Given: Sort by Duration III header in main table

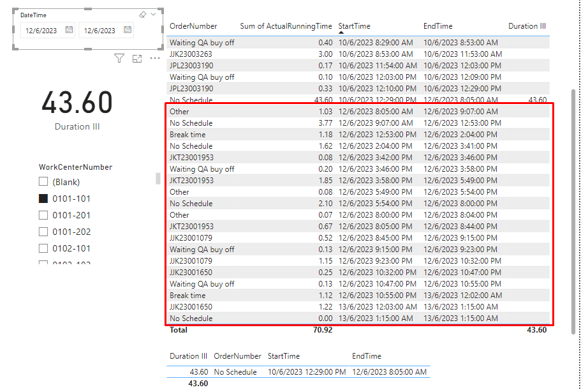Looking at the screenshot, I should click(x=527, y=26).
